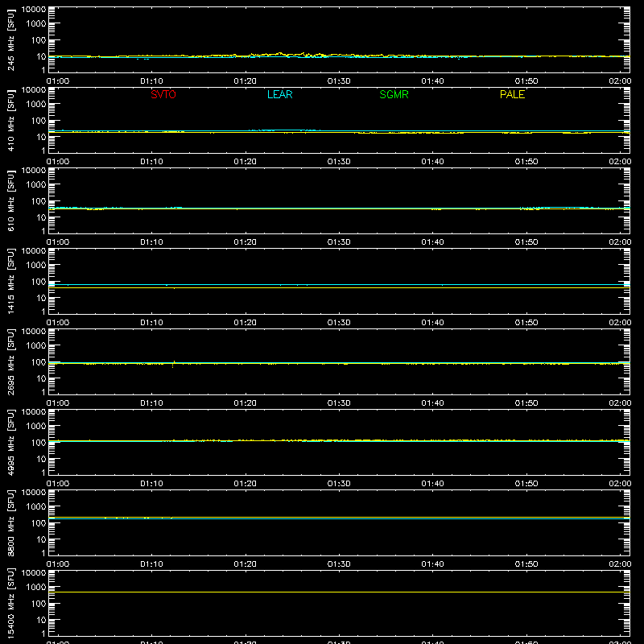The image size is (644, 644).
Task: Click 01:10 tick label of 245 MHz panel
Action: (x=151, y=81)
